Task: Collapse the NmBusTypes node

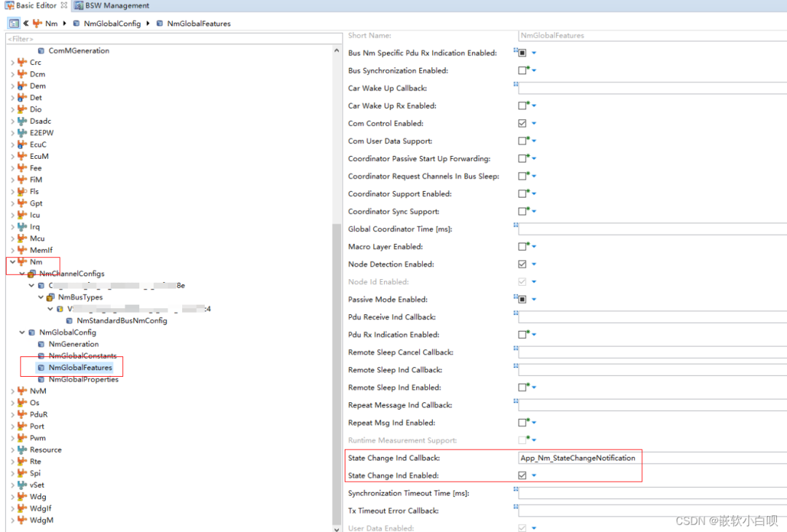Action: (41, 297)
